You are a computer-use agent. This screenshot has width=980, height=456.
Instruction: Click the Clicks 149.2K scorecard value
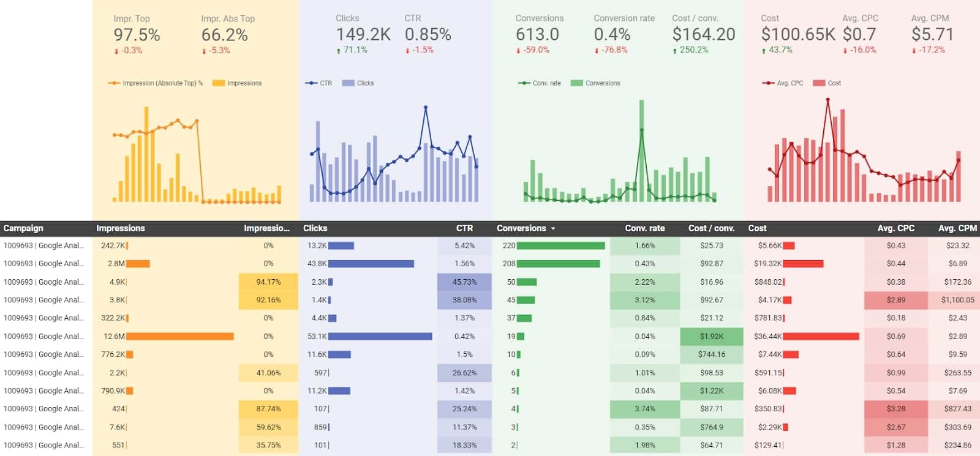363,35
